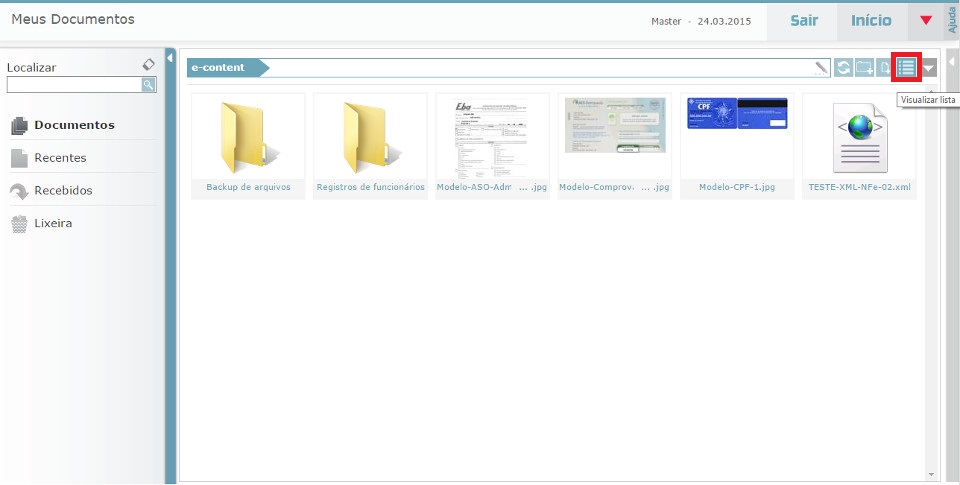Click the add new document icon
Image resolution: width=960 pixels, height=485 pixels.
[884, 68]
